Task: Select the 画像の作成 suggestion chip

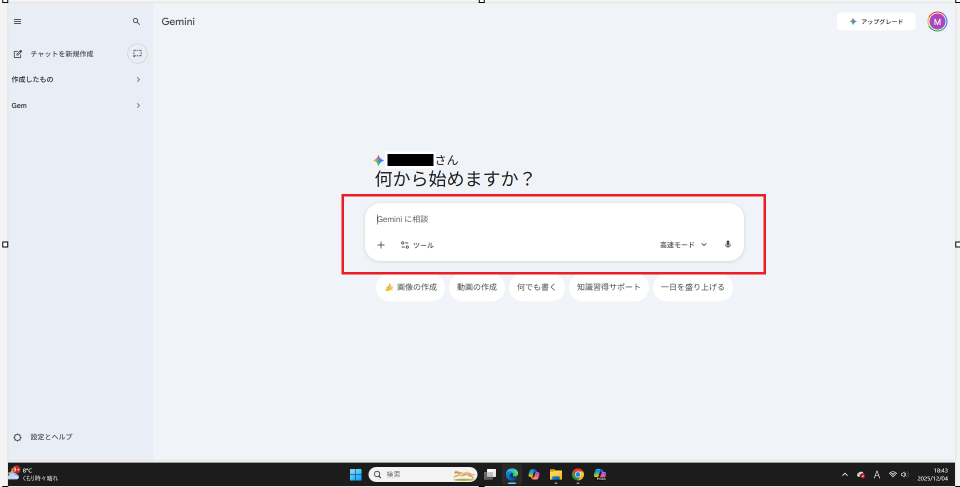Action: coord(410,287)
